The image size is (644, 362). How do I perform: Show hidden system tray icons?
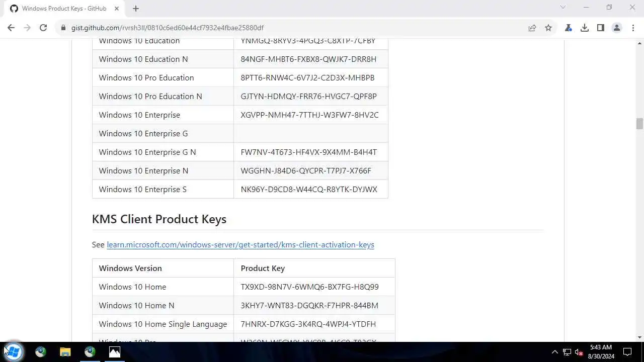pyautogui.click(x=555, y=352)
